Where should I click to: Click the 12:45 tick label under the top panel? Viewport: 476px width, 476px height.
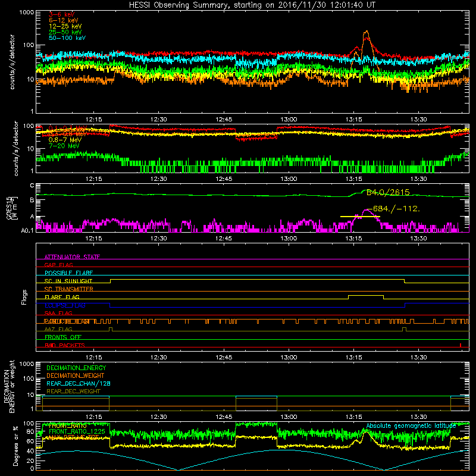224,120
